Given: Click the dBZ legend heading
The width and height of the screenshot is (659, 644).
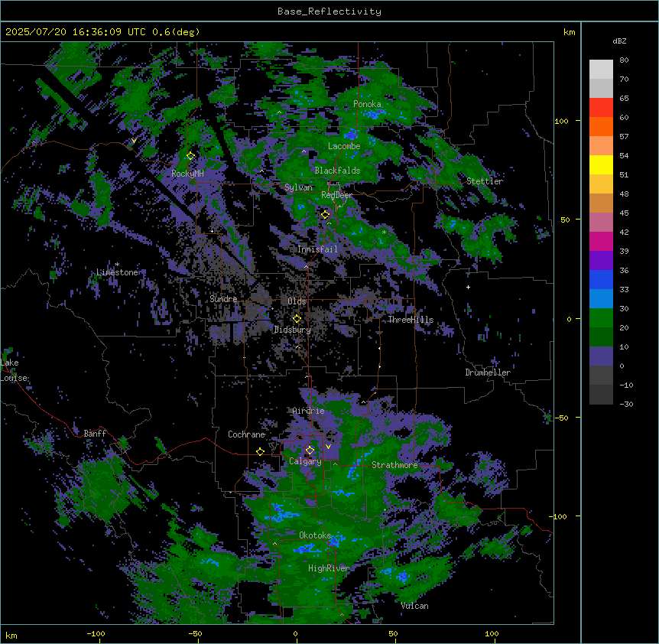Looking at the screenshot, I should [x=619, y=41].
